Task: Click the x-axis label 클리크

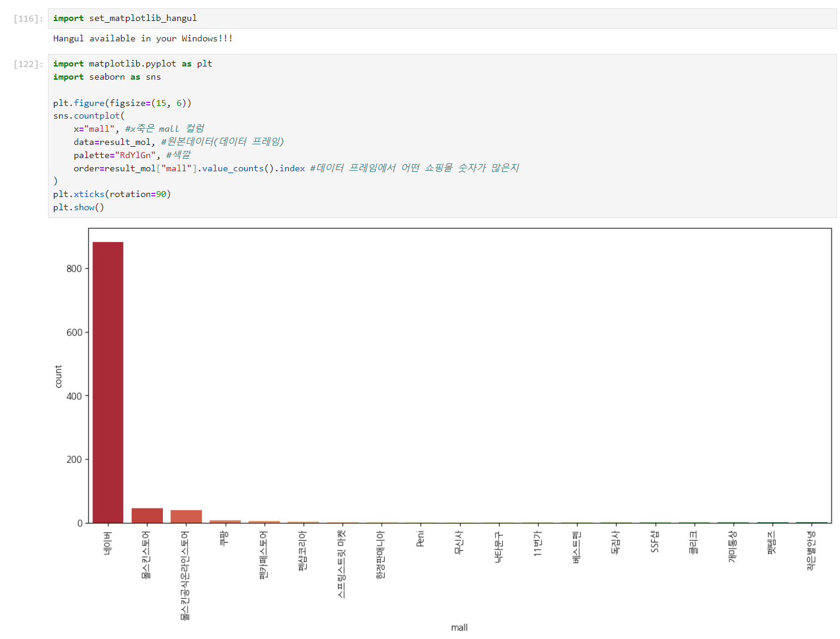Action: tap(693, 543)
